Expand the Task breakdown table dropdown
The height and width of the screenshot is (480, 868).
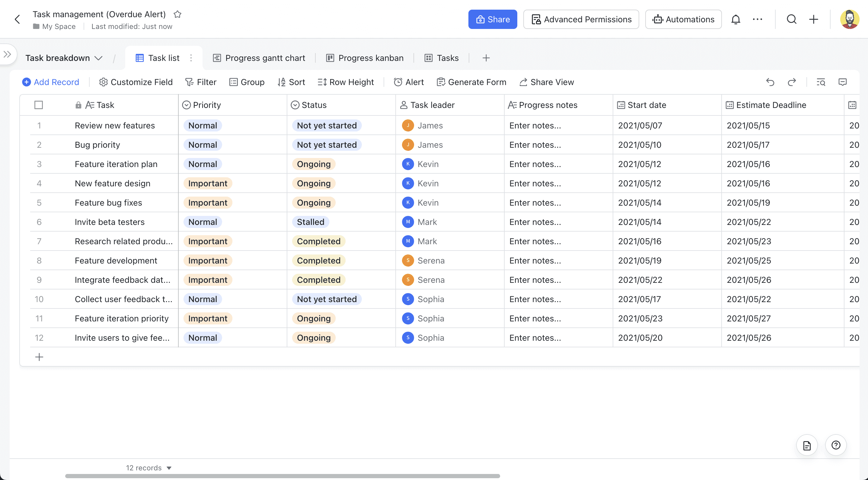(x=98, y=58)
